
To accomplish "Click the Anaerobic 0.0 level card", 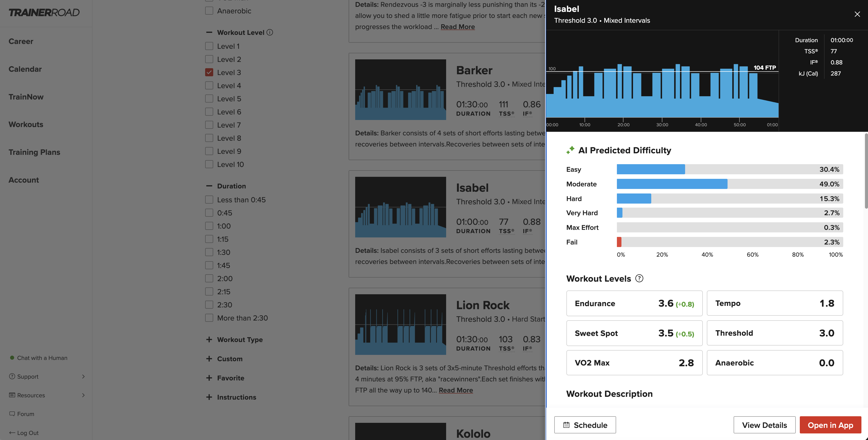I will 775,362.
